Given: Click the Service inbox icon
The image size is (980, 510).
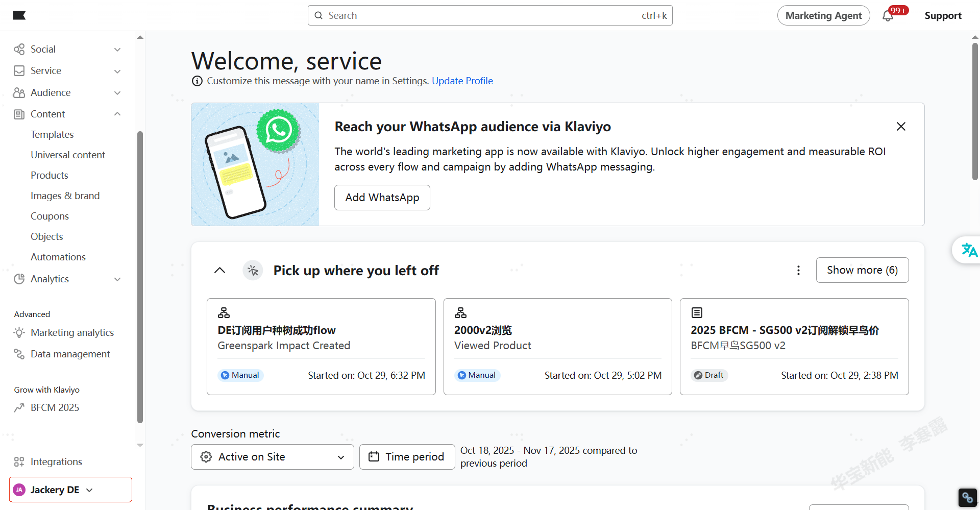Looking at the screenshot, I should point(19,71).
